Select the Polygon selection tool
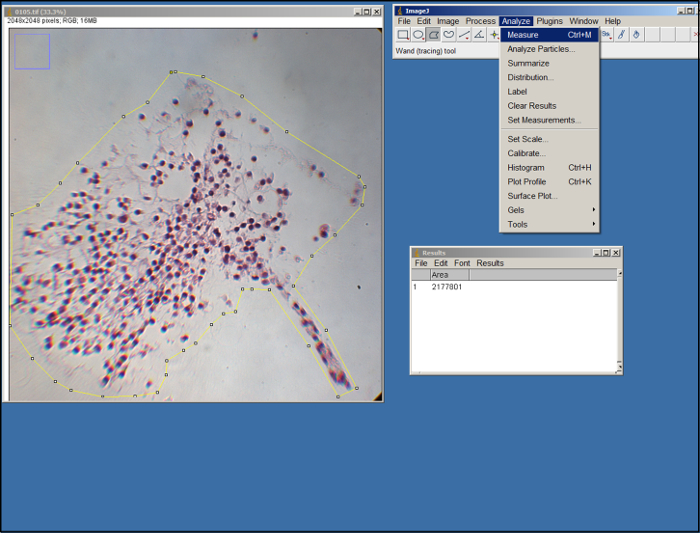 [433, 35]
